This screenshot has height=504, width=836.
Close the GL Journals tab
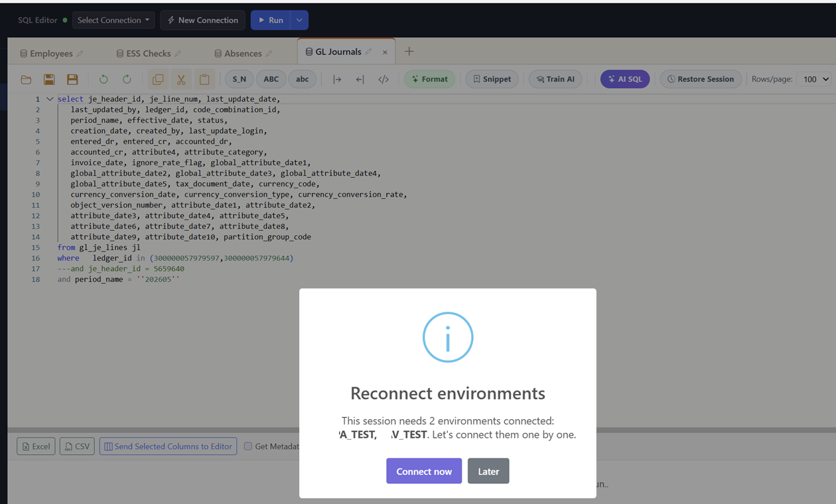(x=385, y=52)
